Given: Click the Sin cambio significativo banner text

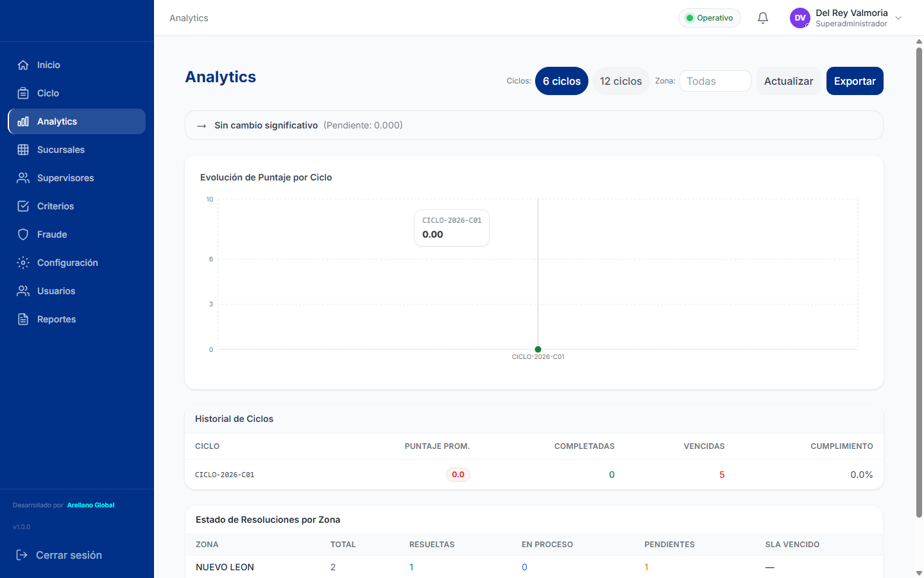Looking at the screenshot, I should pyautogui.click(x=266, y=125).
